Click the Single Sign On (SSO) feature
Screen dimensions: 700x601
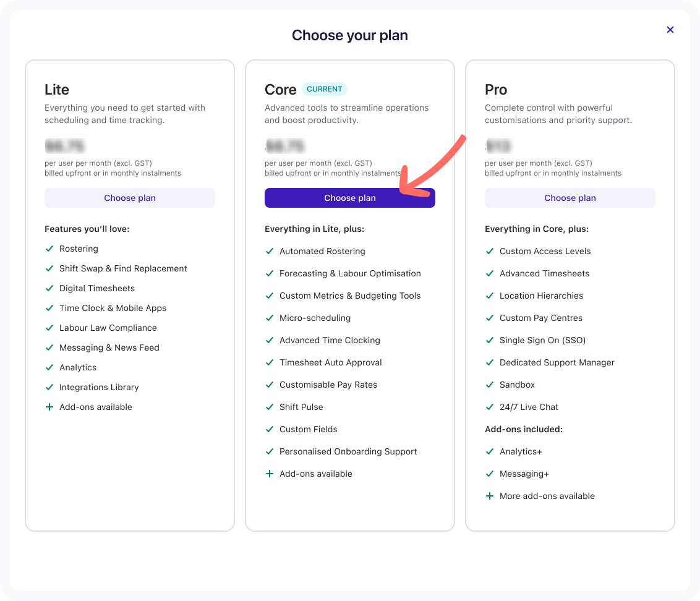(542, 340)
